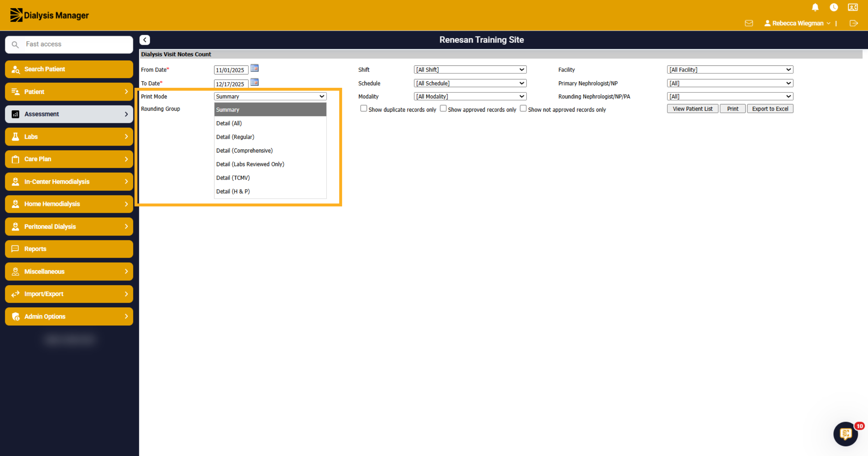The width and height of the screenshot is (868, 456).
Task: Click the Reports icon in sidebar
Action: point(15,249)
